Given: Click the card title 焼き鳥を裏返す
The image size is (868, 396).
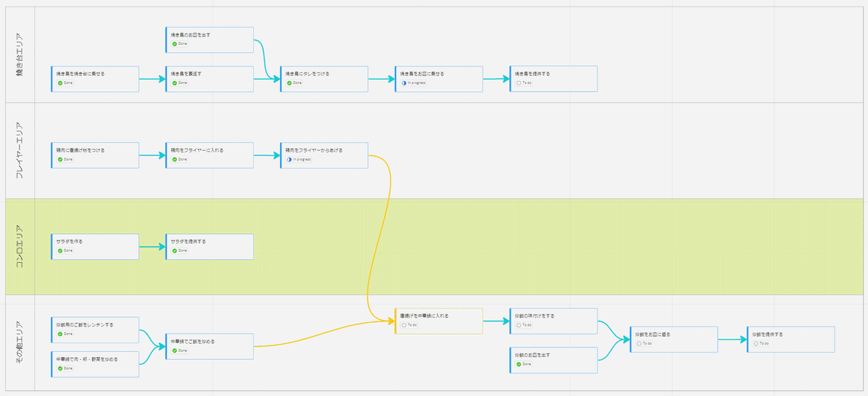Looking at the screenshot, I should pos(186,74).
